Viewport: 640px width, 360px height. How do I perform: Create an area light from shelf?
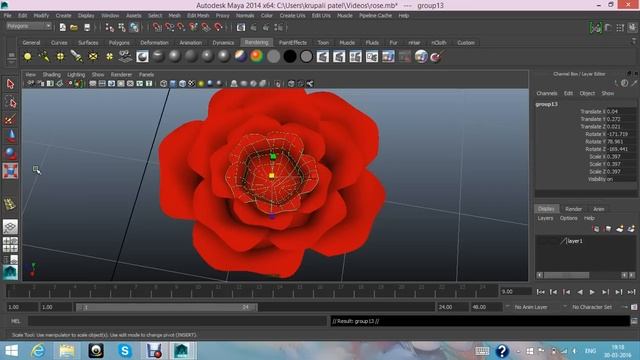point(93,57)
